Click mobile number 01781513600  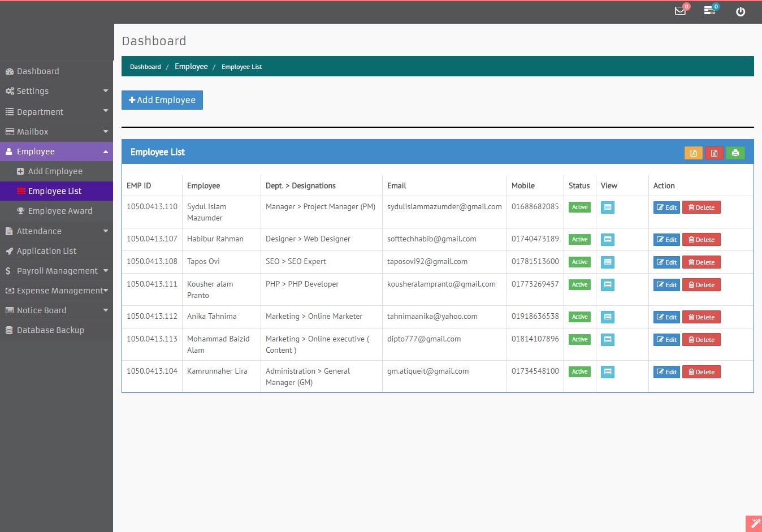[x=535, y=261]
